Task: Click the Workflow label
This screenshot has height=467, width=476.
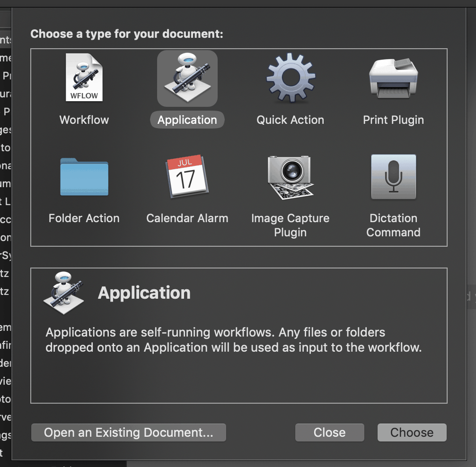Action: (x=84, y=120)
